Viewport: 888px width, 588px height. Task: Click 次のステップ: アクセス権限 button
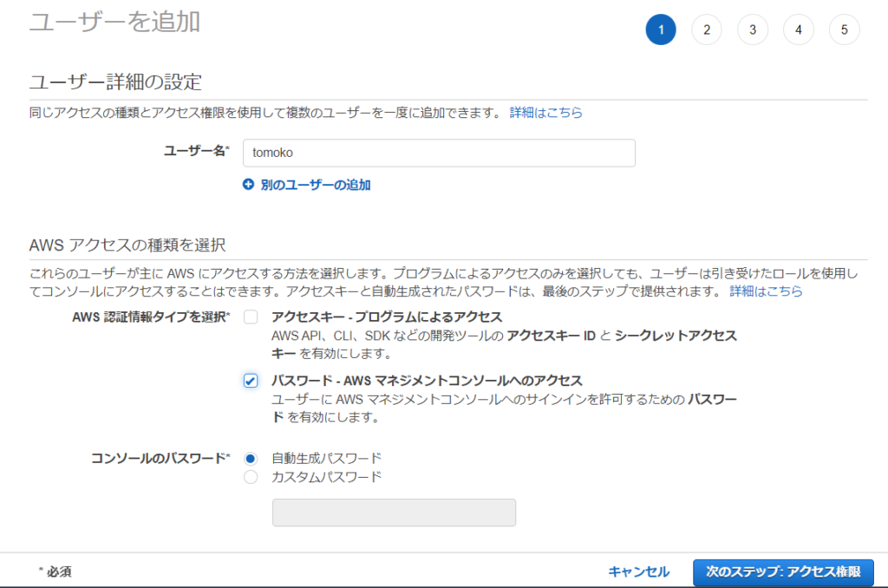[x=783, y=572]
